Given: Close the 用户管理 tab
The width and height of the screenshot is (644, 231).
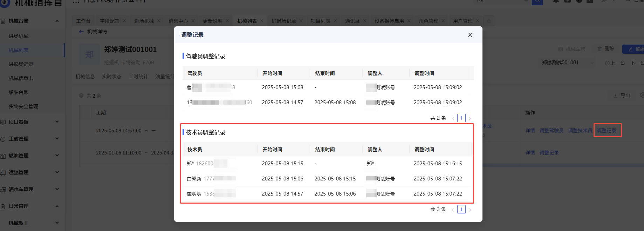Looking at the screenshot, I should point(478,21).
